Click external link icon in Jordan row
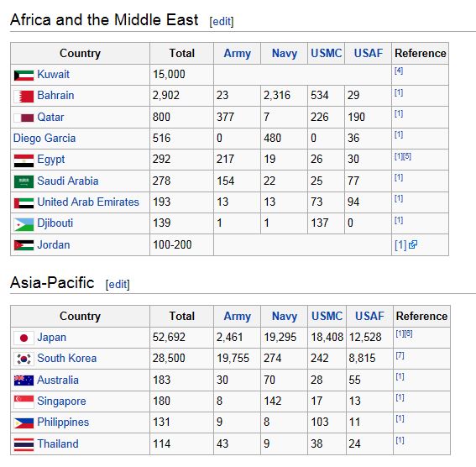This screenshot has width=476, height=467. pyautogui.click(x=413, y=244)
